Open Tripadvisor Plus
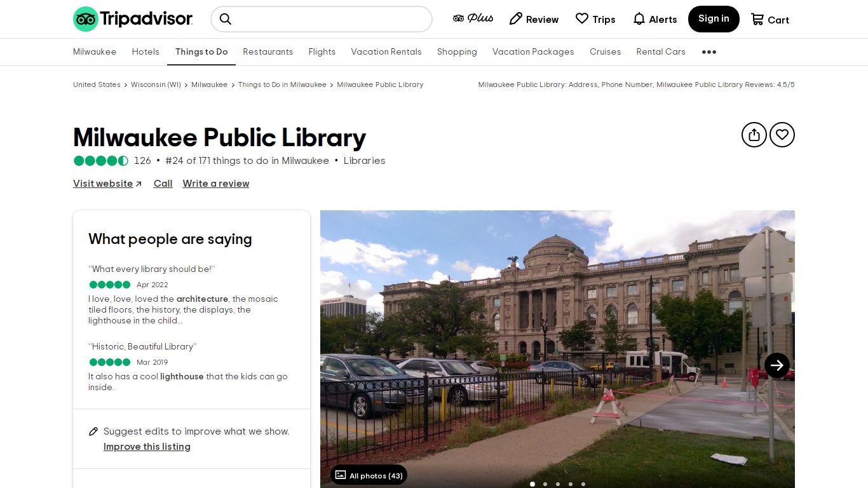868x488 pixels. pos(473,19)
